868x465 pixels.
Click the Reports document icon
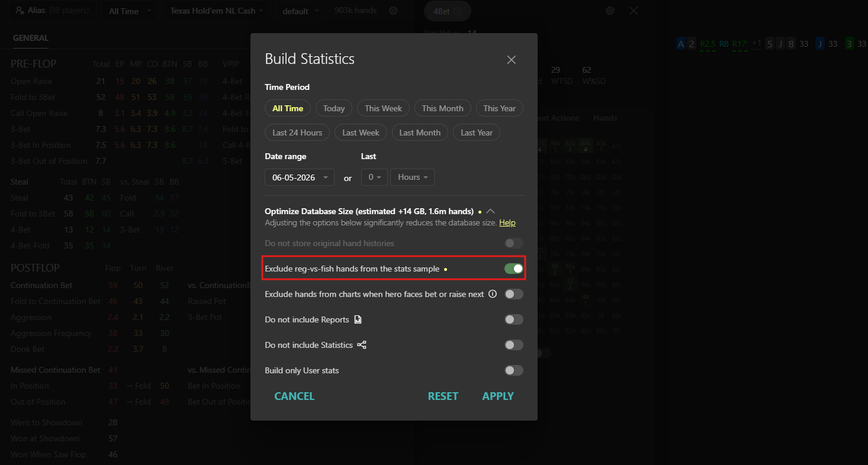[x=358, y=319]
